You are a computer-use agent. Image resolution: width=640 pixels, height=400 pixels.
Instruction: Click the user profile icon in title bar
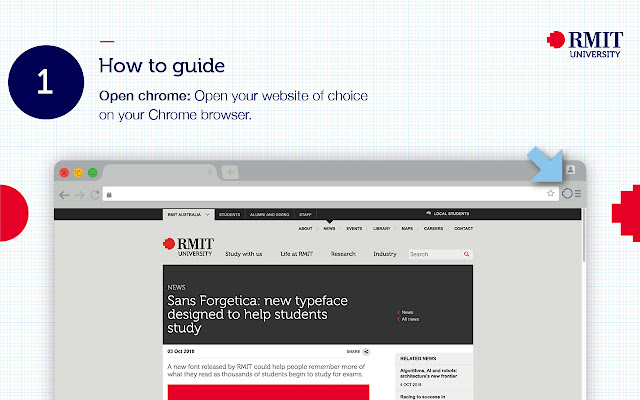pyautogui.click(x=571, y=169)
